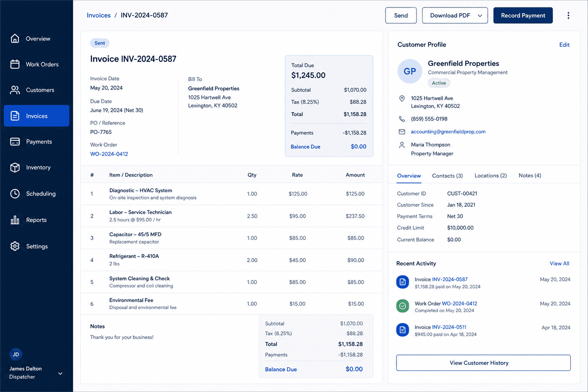Open Scheduling from the sidebar

[x=37, y=194]
